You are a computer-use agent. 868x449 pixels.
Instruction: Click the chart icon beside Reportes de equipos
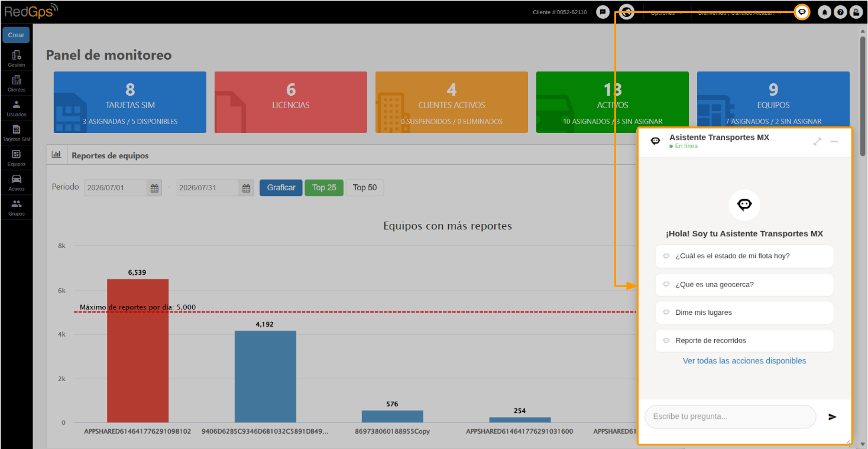(x=57, y=155)
